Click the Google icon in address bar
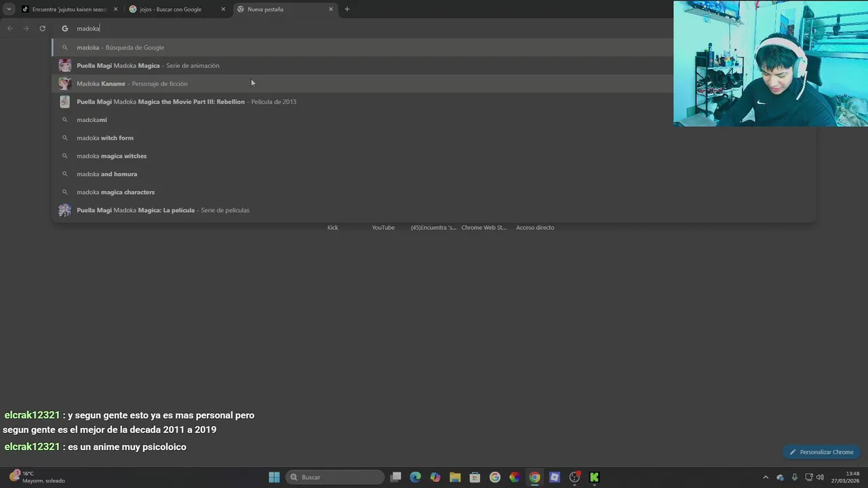This screenshot has height=488, width=868. 65,28
